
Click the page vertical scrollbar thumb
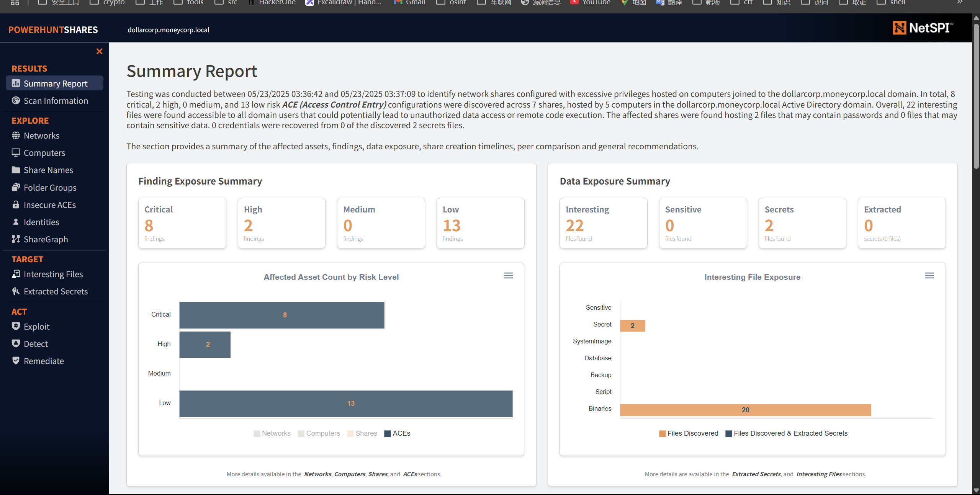click(x=976, y=96)
